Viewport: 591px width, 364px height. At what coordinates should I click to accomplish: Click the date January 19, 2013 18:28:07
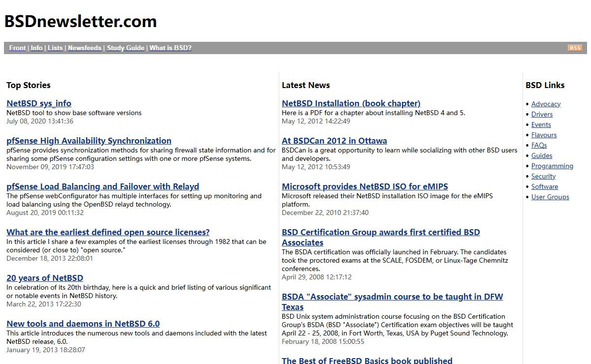coord(46,350)
